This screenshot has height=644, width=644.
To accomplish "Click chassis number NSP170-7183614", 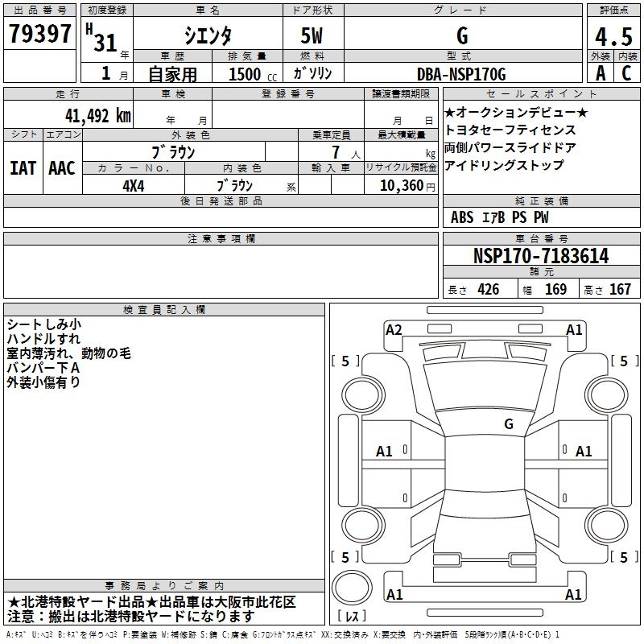I will (540, 257).
